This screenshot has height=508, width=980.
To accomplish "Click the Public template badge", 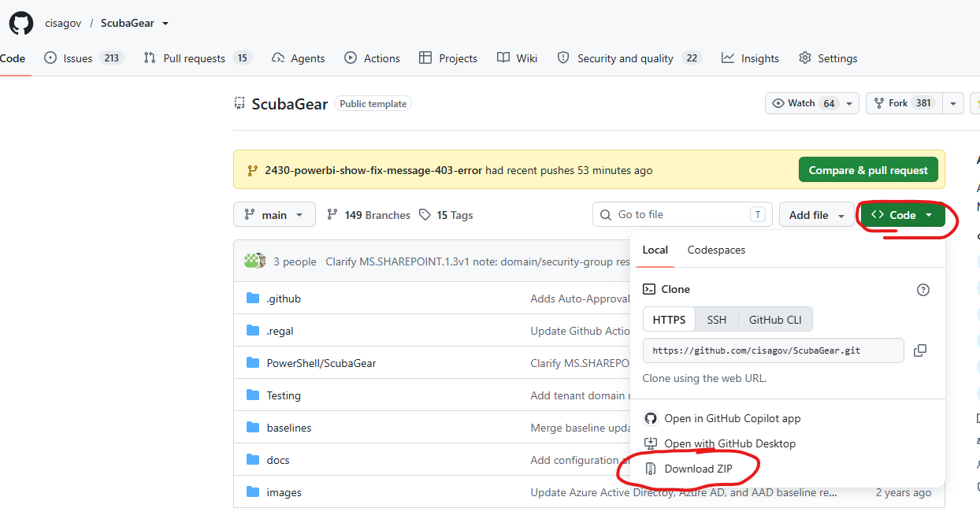I will coord(373,104).
